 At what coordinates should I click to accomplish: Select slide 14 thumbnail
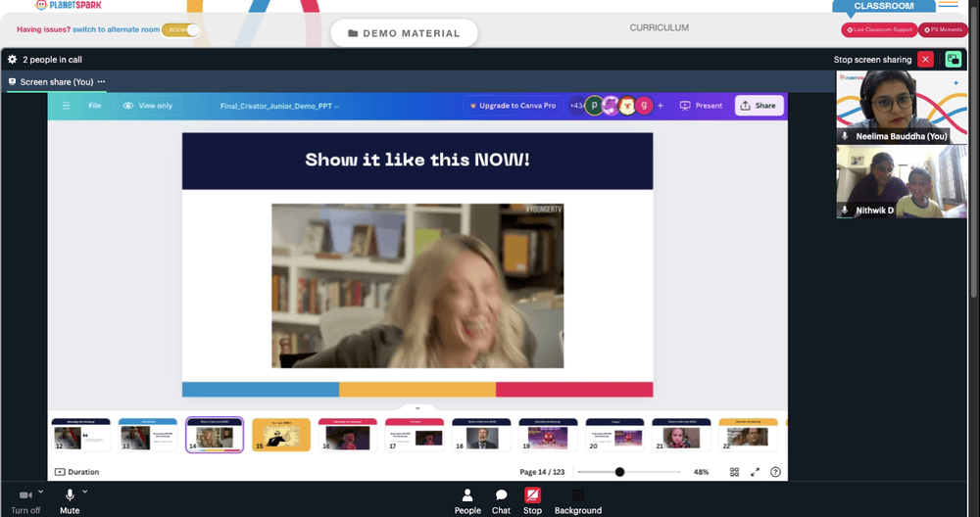coord(215,435)
